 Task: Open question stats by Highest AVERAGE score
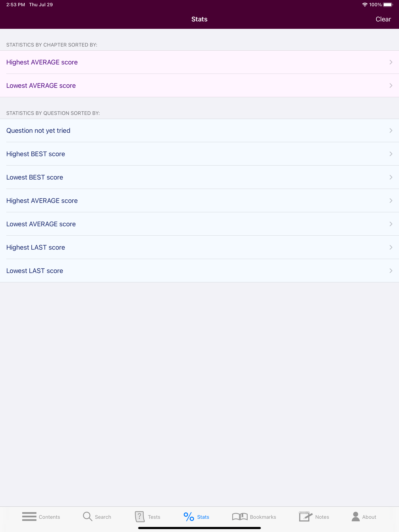tap(199, 200)
